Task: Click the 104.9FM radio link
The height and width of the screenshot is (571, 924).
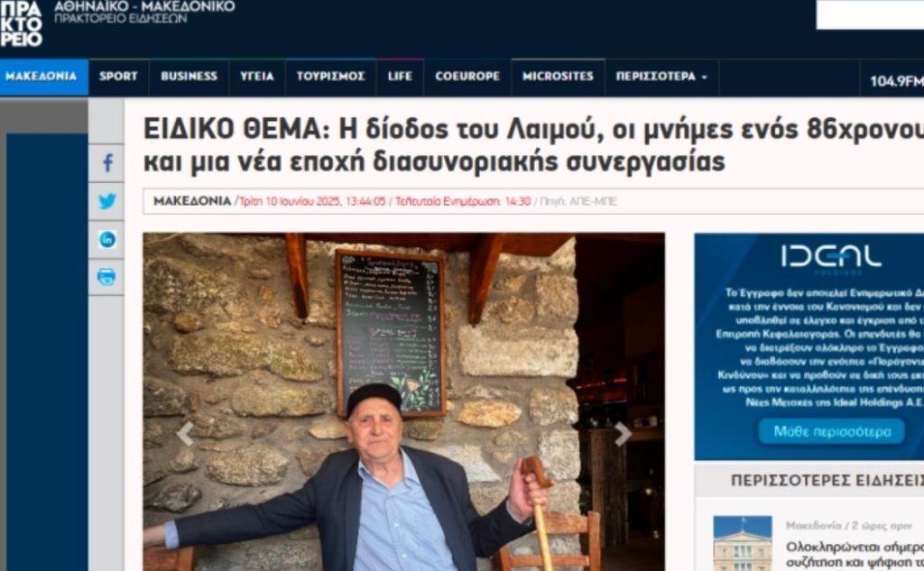Action: pos(896,81)
